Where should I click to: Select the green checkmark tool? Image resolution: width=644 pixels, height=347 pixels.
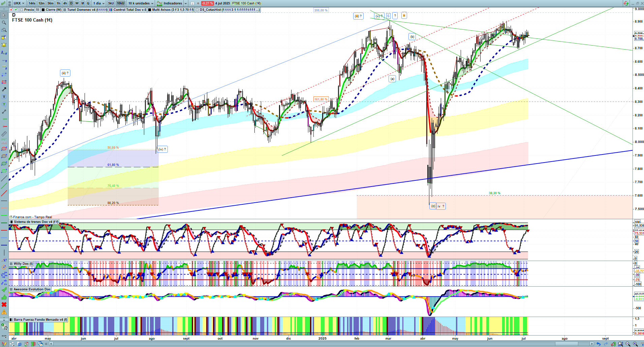coord(4,290)
